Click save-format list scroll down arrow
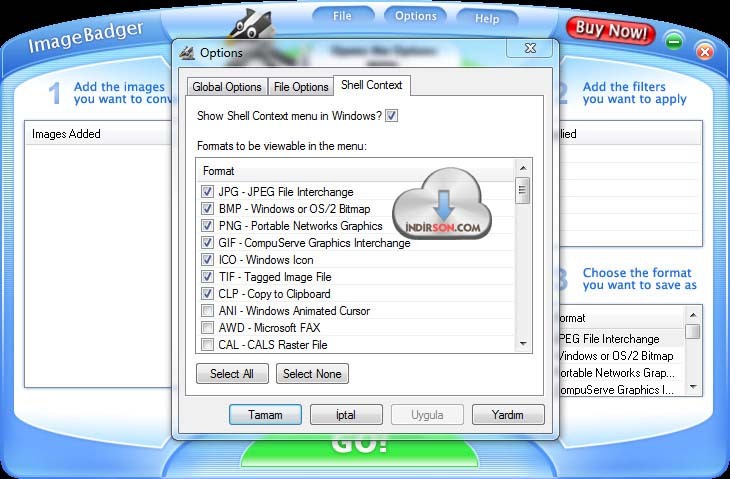730x479 pixels. tap(693, 387)
